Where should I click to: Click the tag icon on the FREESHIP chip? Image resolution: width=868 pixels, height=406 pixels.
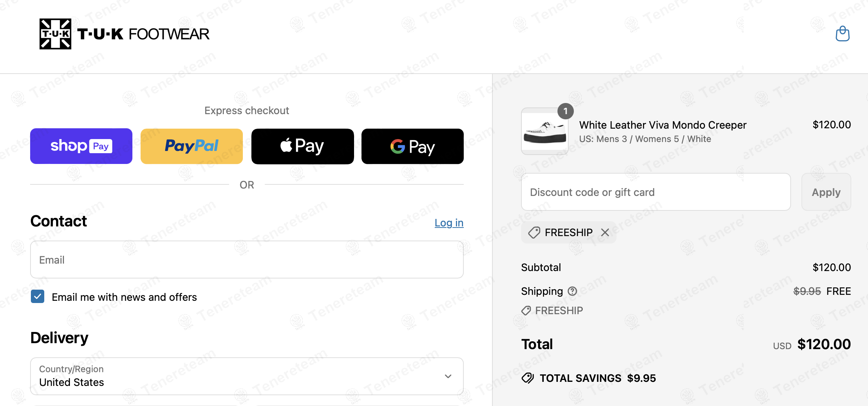534,232
